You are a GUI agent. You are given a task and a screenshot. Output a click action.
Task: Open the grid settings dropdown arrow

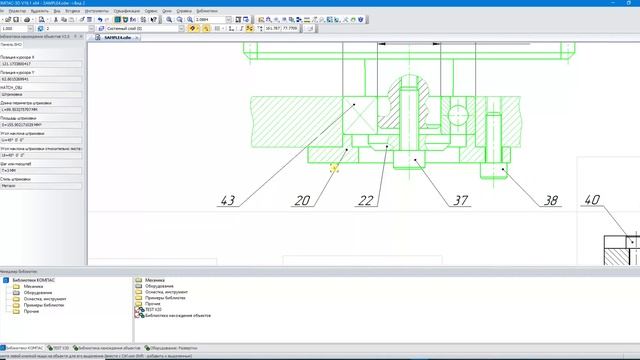tap(223, 29)
